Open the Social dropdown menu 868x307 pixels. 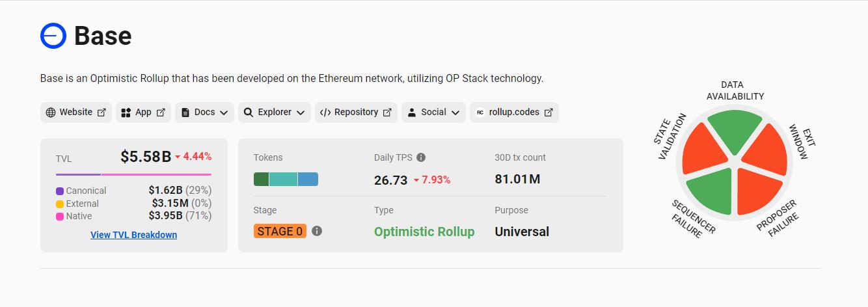[433, 113]
